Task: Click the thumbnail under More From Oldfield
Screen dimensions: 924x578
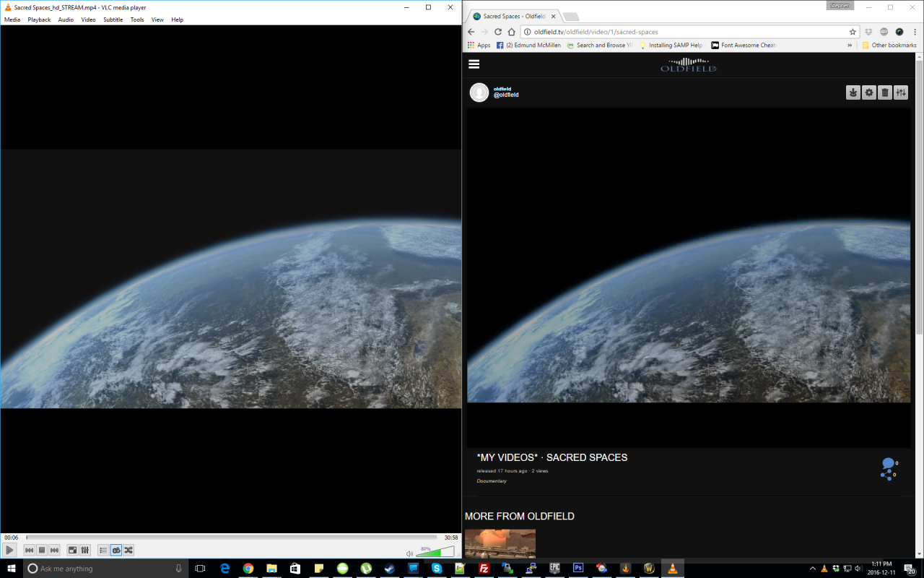Action: [x=500, y=544]
